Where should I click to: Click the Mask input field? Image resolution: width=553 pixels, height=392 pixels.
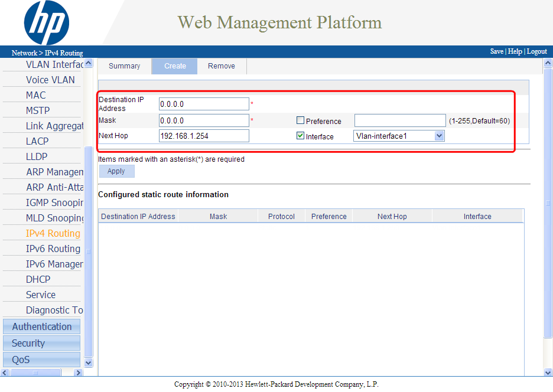(x=204, y=120)
